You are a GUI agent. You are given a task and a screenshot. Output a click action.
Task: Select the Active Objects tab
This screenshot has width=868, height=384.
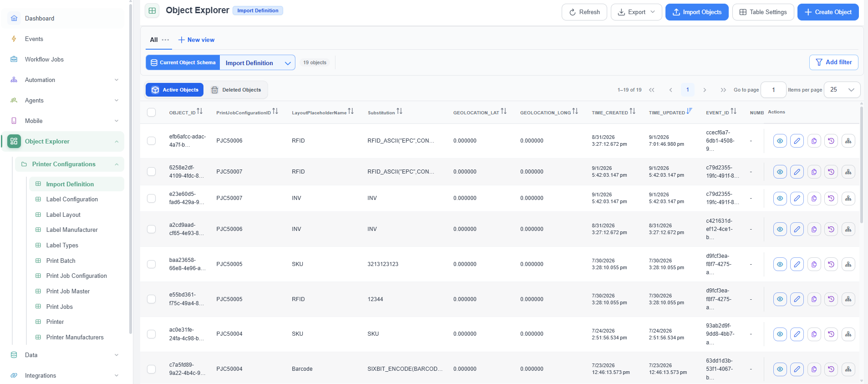[x=175, y=90]
